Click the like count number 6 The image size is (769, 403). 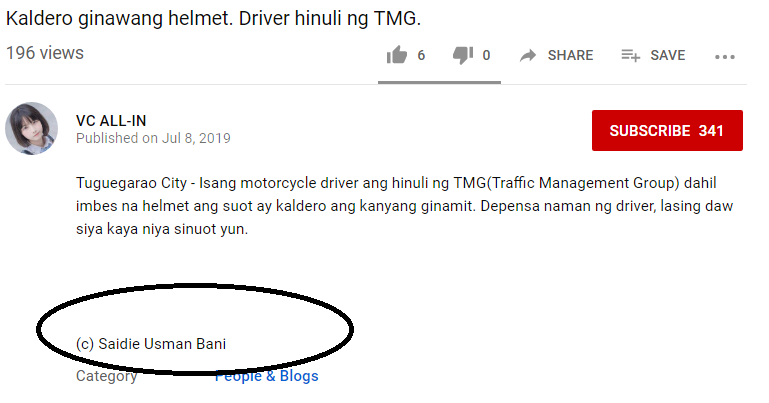[x=421, y=55]
